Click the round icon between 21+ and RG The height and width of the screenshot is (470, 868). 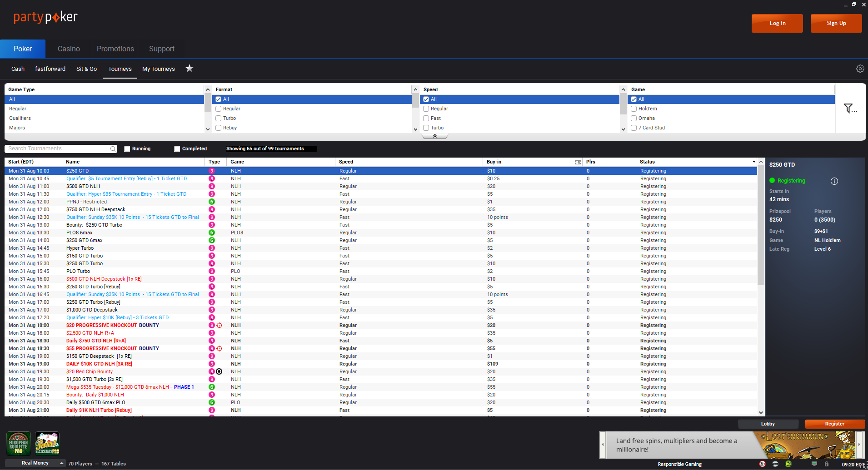[x=775, y=464]
